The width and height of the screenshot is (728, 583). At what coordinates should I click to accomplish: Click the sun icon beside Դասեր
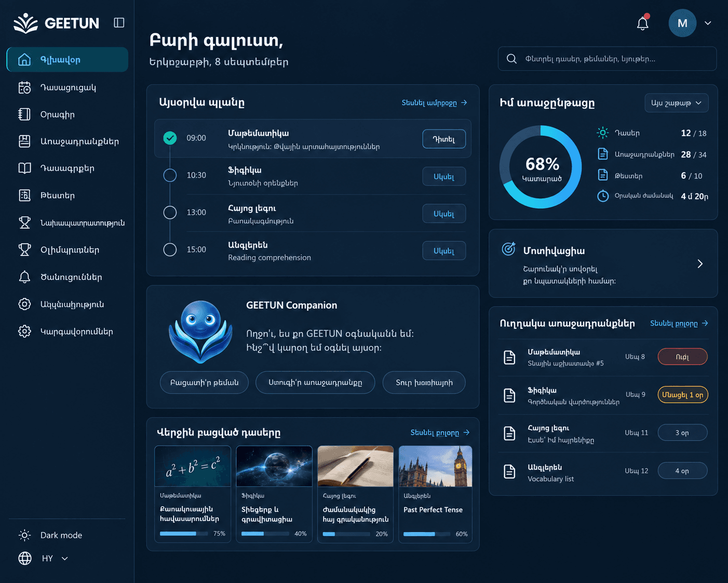coord(602,132)
